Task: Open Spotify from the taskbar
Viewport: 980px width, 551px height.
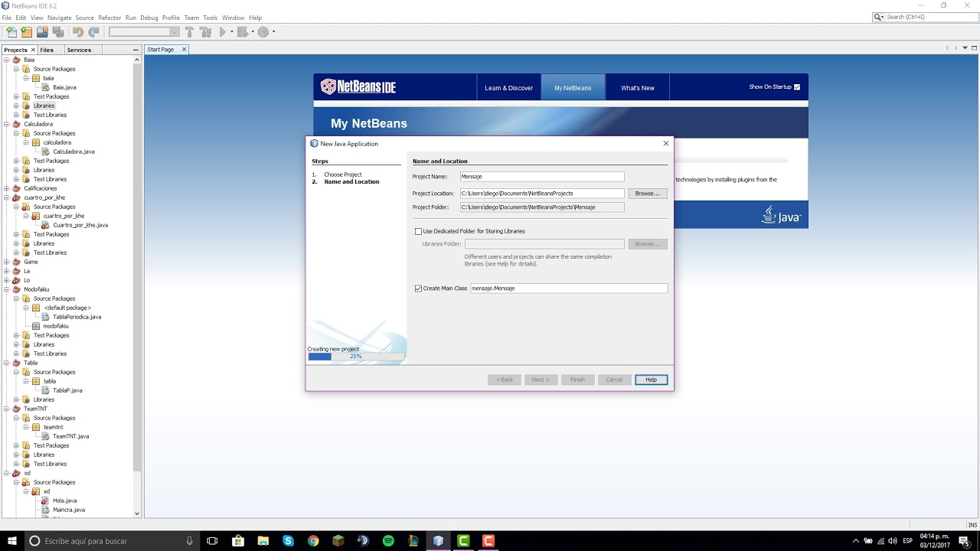Action: (x=388, y=541)
